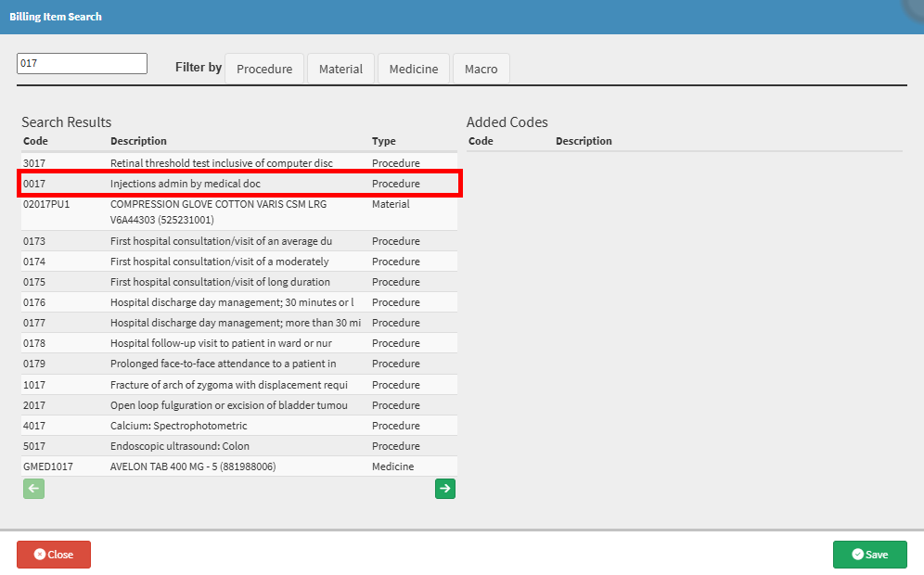Choose code 0179 prolonged face-to-face attendance
Screen dimensions: 924x575
(239, 364)
